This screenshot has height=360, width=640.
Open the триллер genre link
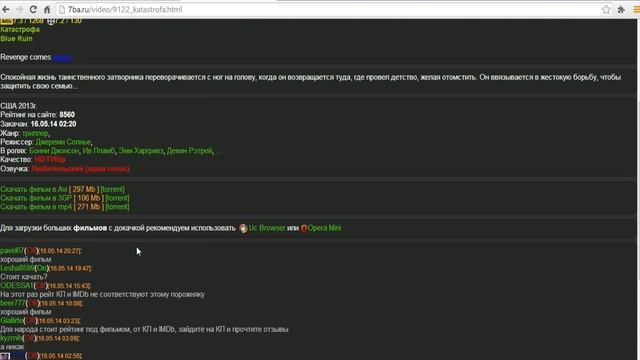35,133
